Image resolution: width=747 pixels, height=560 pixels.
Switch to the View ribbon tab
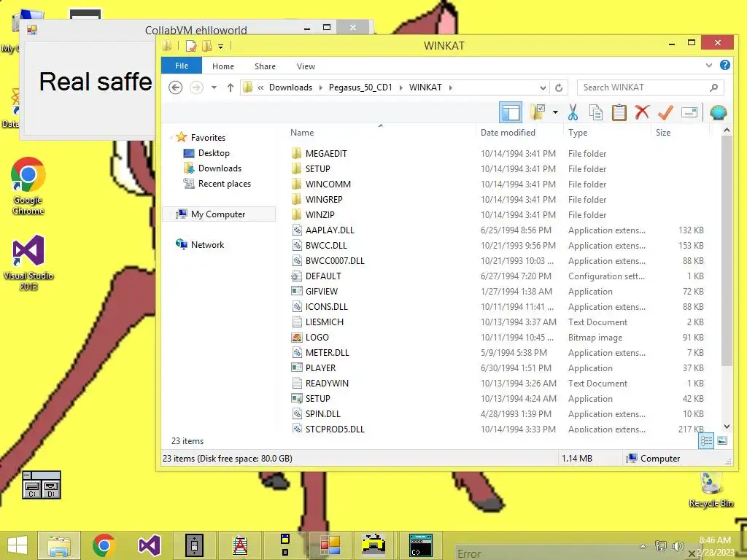click(306, 66)
